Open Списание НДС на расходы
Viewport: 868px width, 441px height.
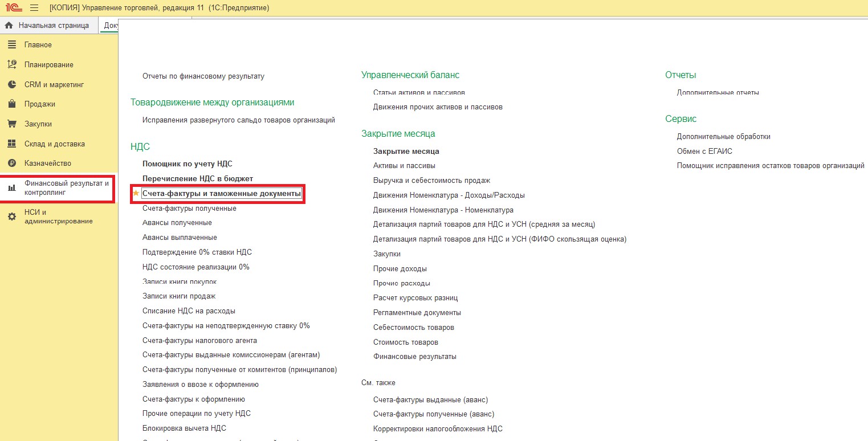point(189,311)
